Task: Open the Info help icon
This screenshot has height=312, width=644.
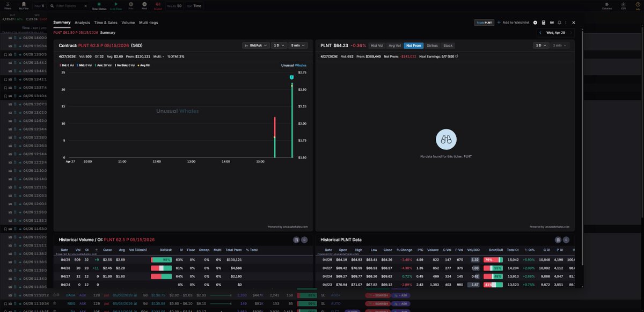Action: click(x=638, y=5)
